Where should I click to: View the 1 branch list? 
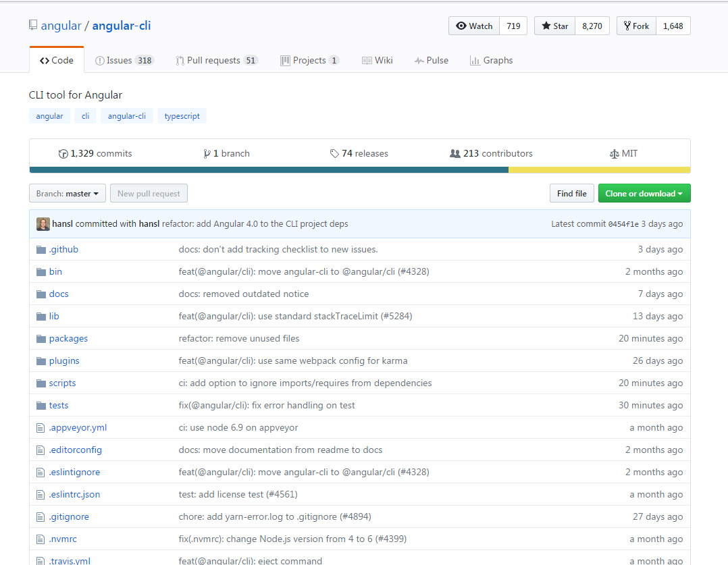(x=227, y=154)
